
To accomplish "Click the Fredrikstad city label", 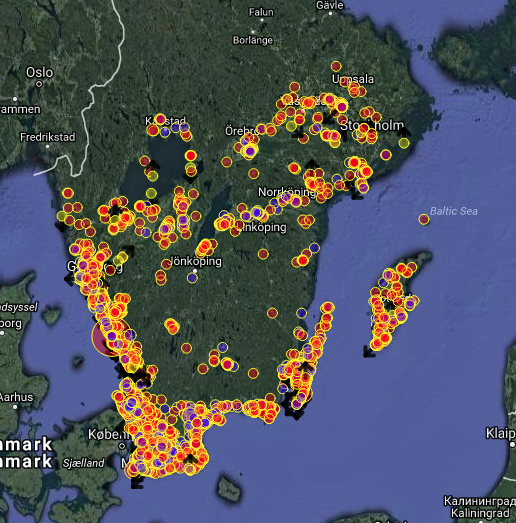I will 47,137.
